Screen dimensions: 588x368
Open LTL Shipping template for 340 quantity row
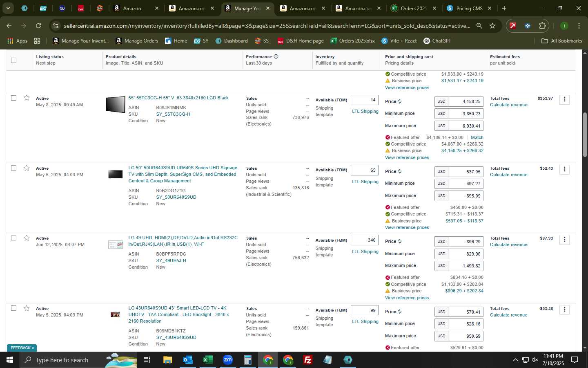[x=365, y=251]
